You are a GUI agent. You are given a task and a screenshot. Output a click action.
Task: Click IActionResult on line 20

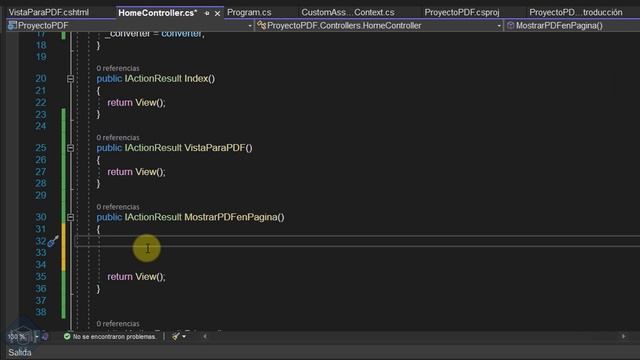153,78
